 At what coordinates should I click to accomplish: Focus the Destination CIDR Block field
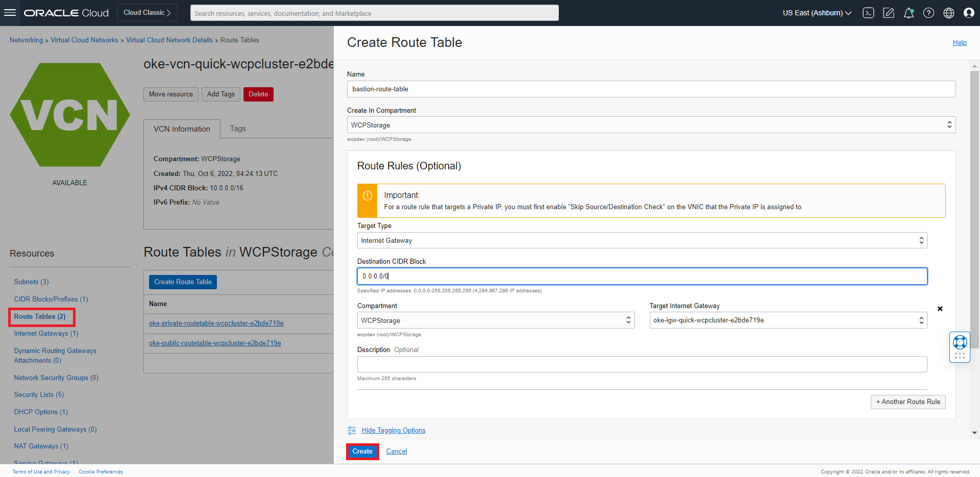(x=642, y=276)
